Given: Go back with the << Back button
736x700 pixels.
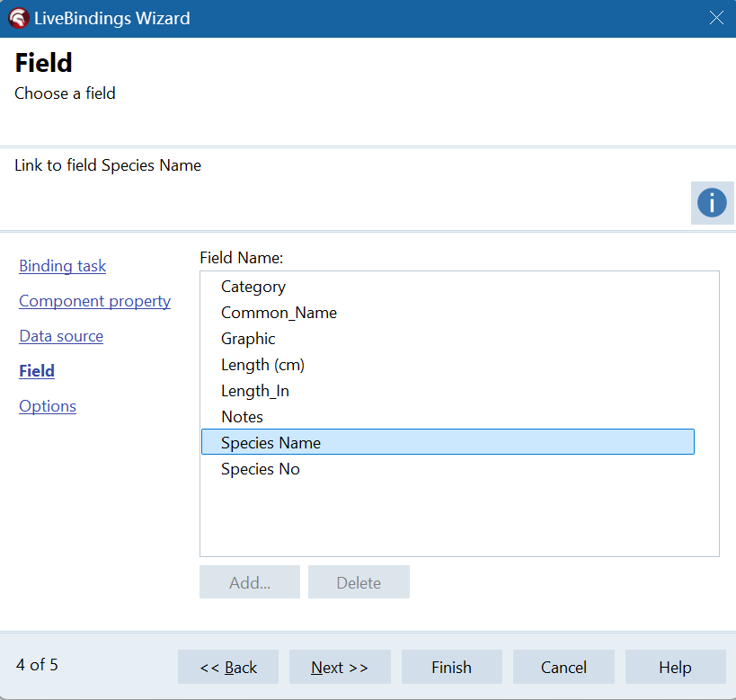Looking at the screenshot, I should (228, 667).
